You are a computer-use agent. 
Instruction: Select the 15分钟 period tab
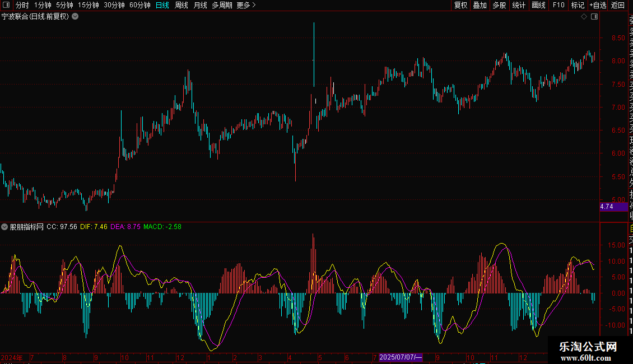coord(89,5)
